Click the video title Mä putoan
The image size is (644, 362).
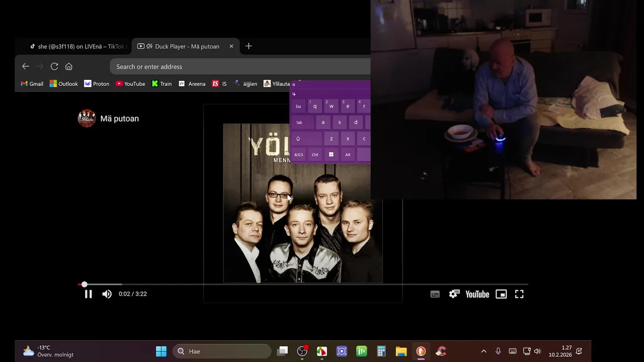coord(119,119)
